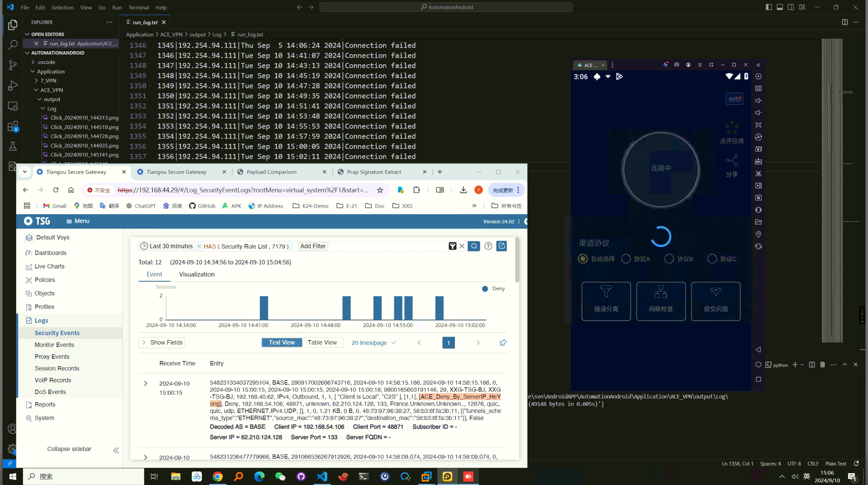This screenshot has height=485, width=868.
Task: Open the Terminal menu in VS Code
Action: 138,7
